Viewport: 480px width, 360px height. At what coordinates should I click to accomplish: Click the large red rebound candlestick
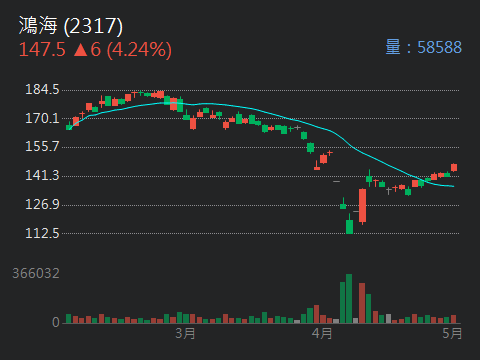pos(362,206)
